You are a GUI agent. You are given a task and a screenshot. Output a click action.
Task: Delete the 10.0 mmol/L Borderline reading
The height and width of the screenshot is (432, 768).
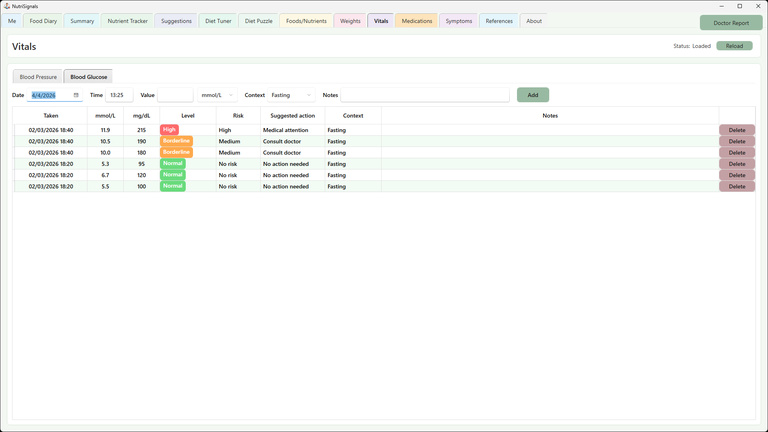[x=737, y=152]
